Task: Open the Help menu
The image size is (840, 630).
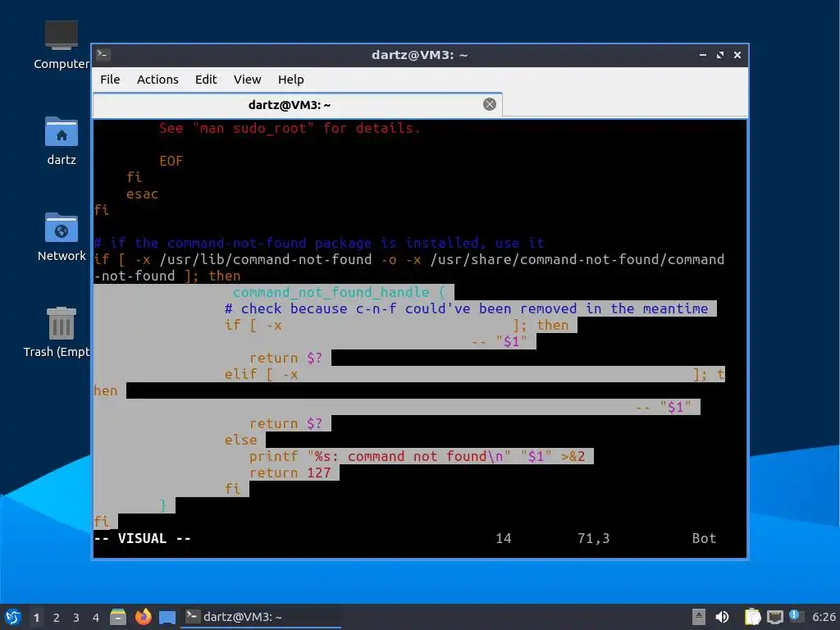Action: 291,80
